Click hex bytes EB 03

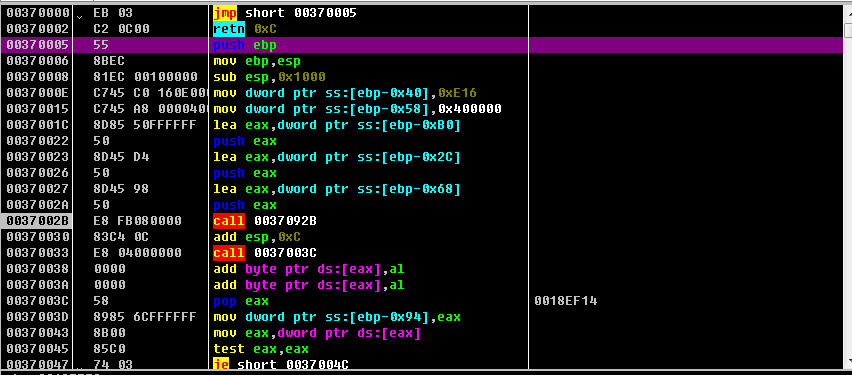tap(114, 12)
